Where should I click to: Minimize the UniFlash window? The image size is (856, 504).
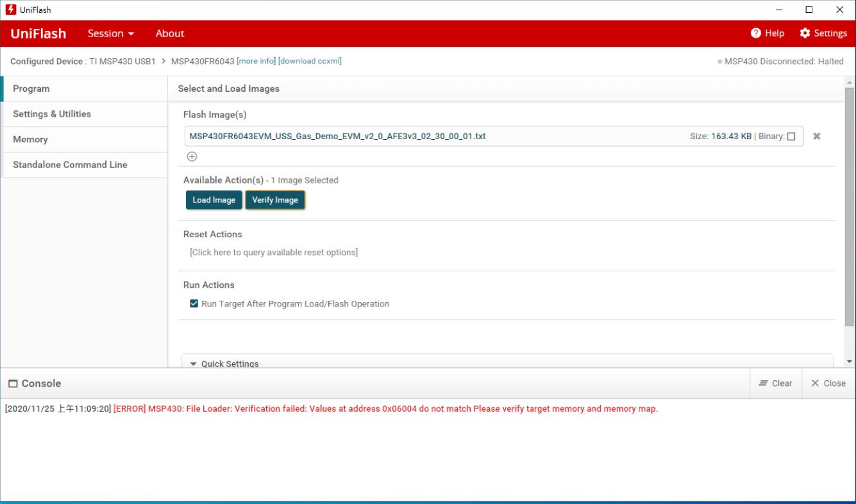click(x=779, y=10)
